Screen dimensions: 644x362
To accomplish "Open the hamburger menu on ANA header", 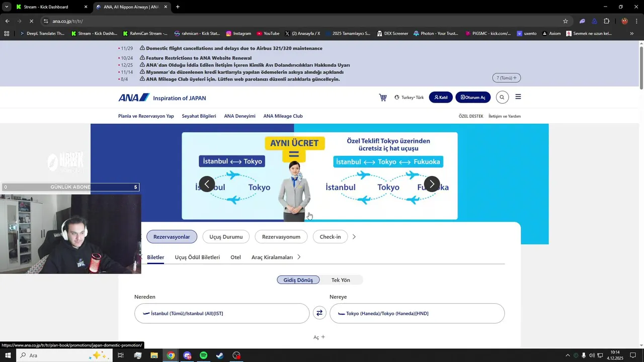I will pyautogui.click(x=518, y=97).
